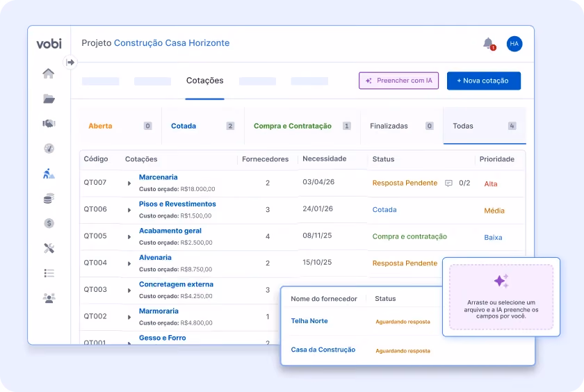Screen dimensions: 584x392
Task: Open the notifications bell
Action: (x=489, y=44)
